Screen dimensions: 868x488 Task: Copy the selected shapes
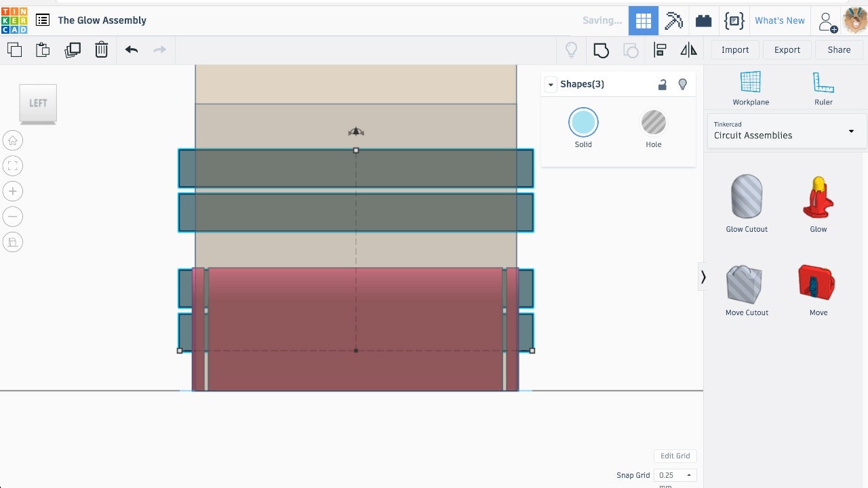14,49
